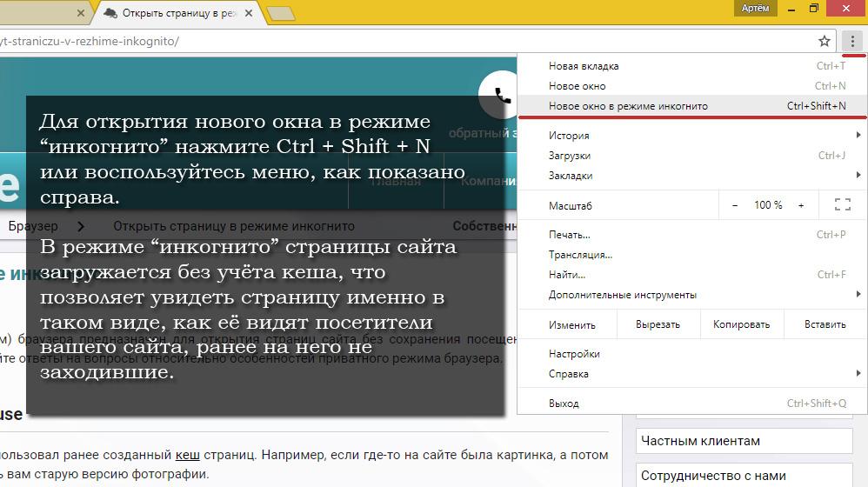
Task: Click the Артём profile button
Action: [755, 8]
